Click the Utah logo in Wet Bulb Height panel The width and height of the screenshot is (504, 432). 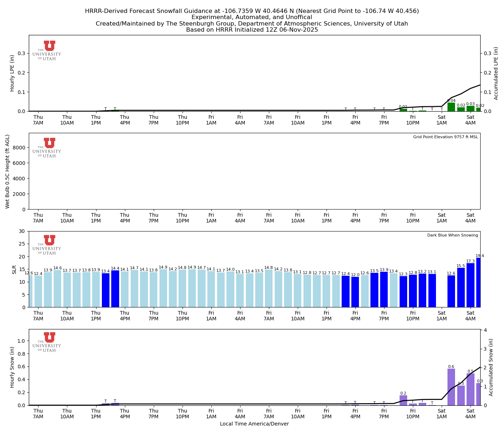point(47,148)
